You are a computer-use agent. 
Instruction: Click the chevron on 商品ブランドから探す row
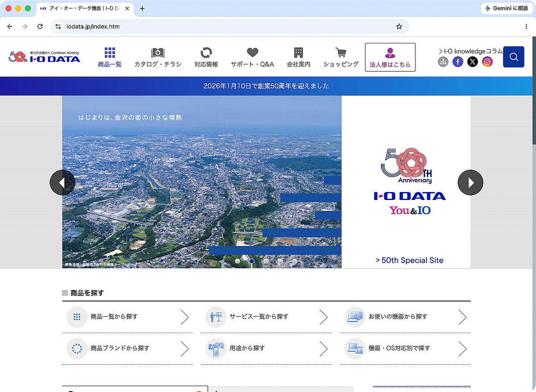pos(184,349)
